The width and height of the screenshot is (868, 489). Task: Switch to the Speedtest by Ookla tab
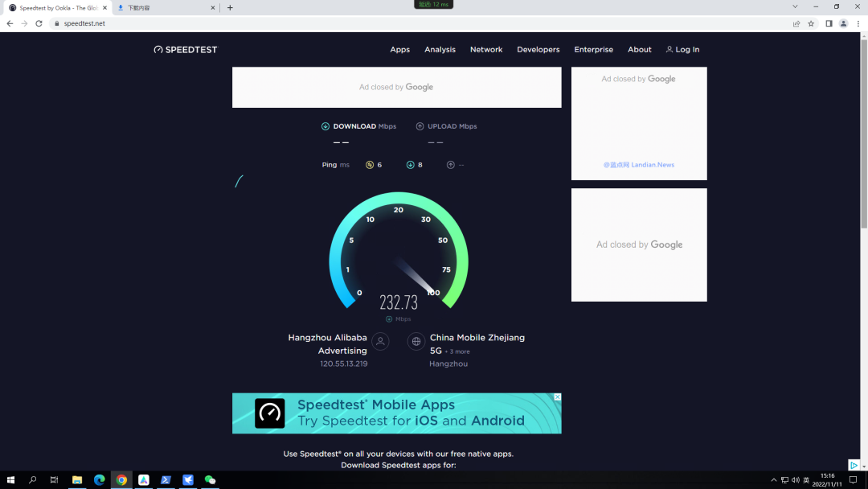point(58,8)
